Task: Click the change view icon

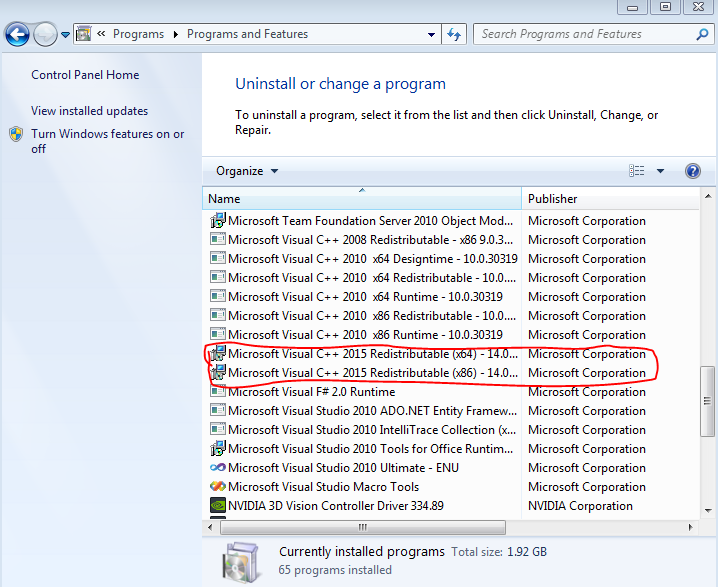Action: (x=636, y=171)
